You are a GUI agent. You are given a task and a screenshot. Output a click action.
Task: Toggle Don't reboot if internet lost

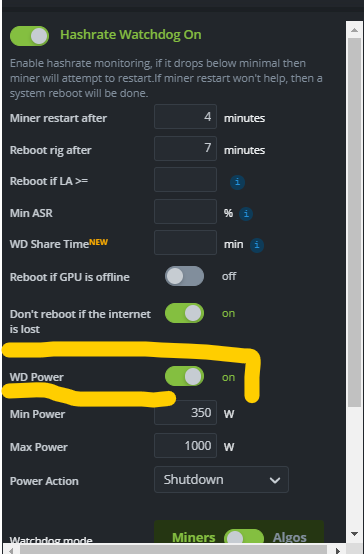click(184, 313)
